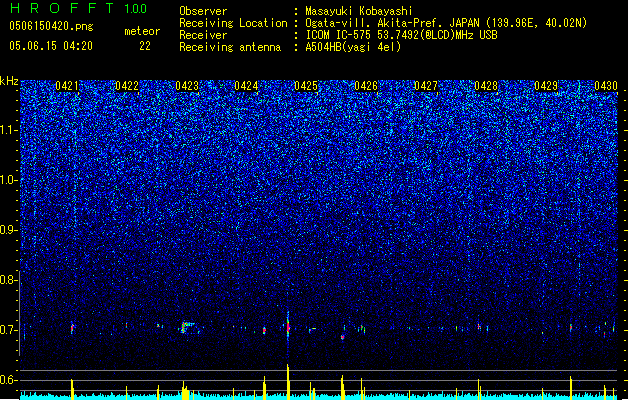The height and width of the screenshot is (400, 629).
Task: Click the 0.8 kHz axis label
Action: (9, 280)
